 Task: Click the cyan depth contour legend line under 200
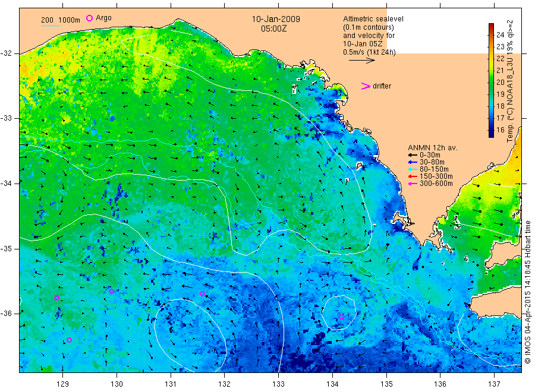click(50, 26)
